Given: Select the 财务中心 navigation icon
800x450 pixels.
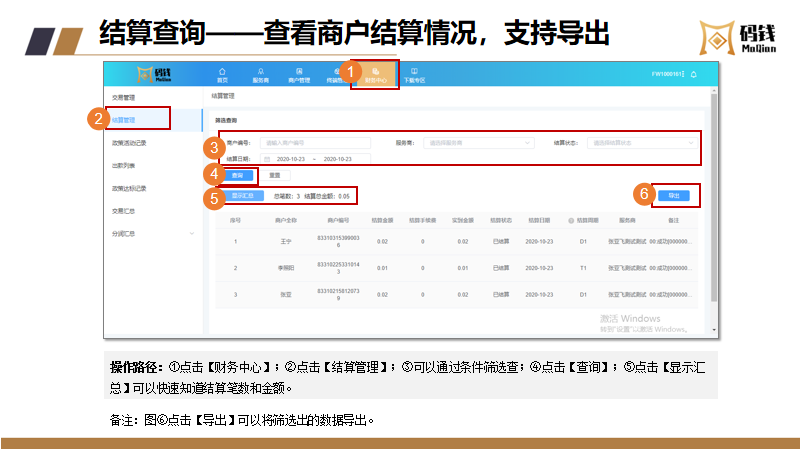Looking at the screenshot, I should tap(375, 74).
